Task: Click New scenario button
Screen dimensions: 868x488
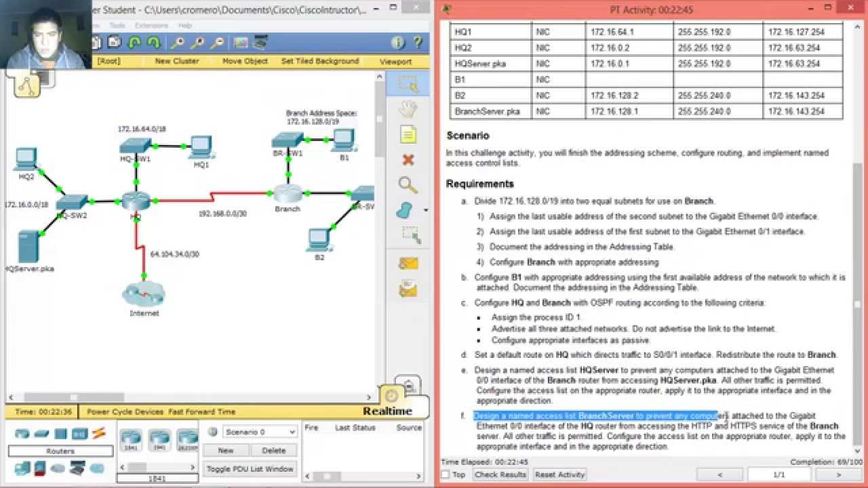Action: [x=226, y=450]
